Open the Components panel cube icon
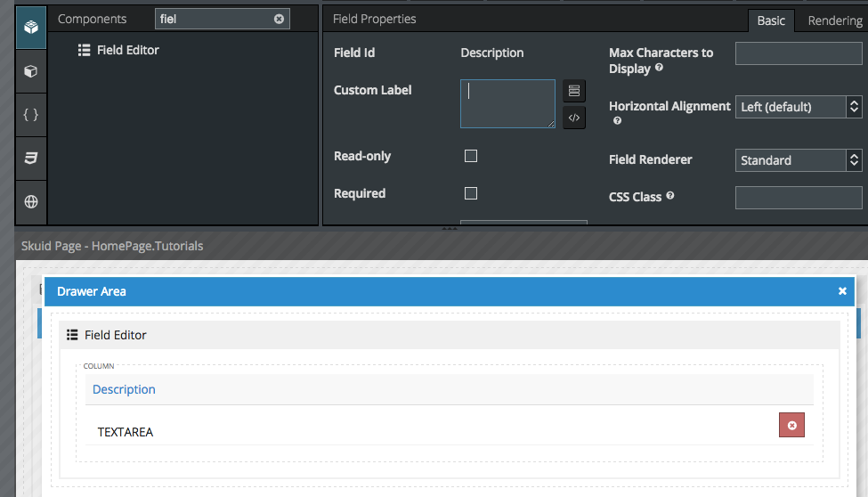The height and width of the screenshot is (497, 868). (31, 27)
